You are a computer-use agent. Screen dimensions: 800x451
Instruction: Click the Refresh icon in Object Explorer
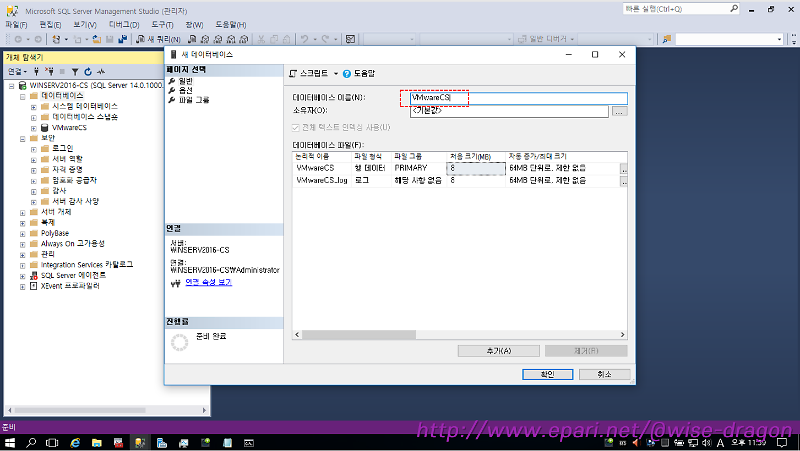tap(88, 71)
